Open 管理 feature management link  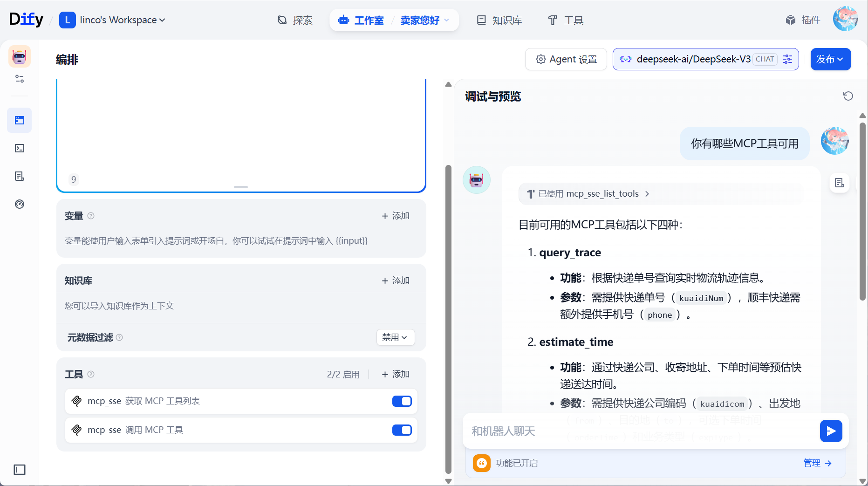(x=818, y=463)
